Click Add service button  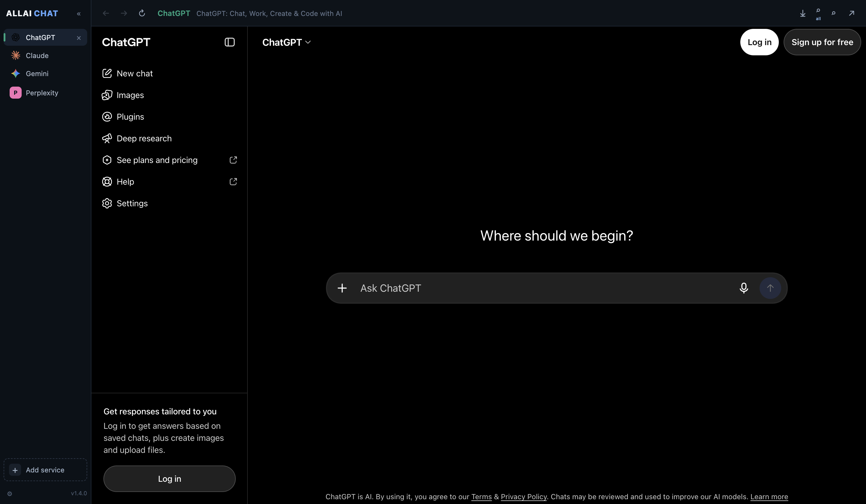45,470
